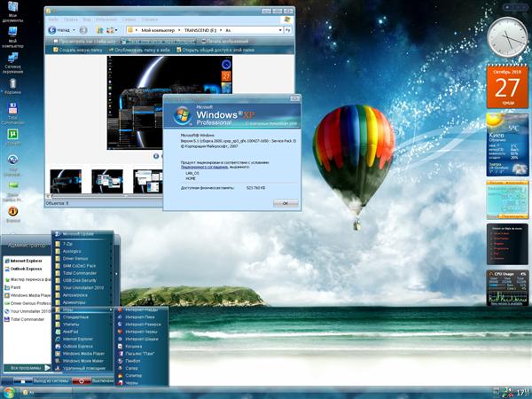Open the USB Disk Security programs folder
The width and height of the screenshot is (532, 399).
83,280
